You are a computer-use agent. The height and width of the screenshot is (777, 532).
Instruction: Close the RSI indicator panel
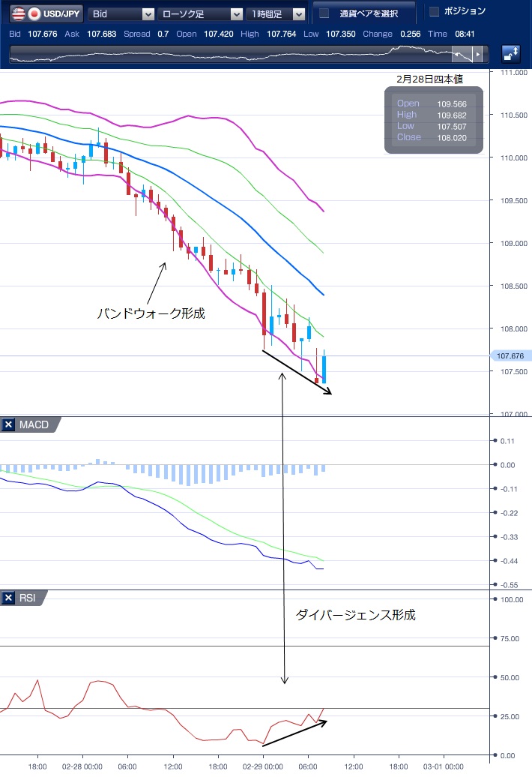(9, 598)
